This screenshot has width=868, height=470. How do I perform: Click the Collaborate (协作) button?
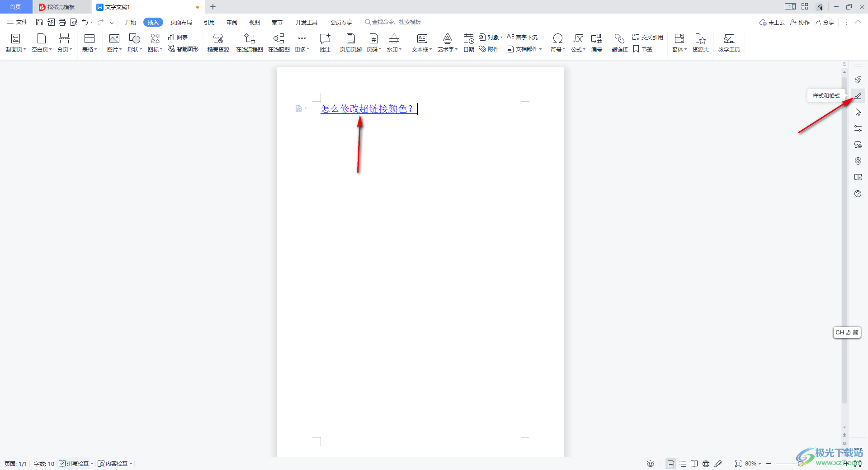[x=800, y=22]
